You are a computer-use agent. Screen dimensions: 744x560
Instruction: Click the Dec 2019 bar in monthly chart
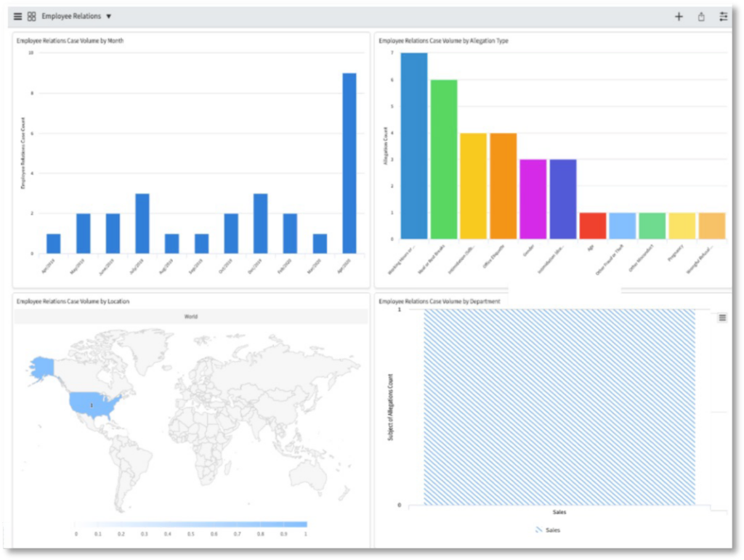click(x=261, y=223)
